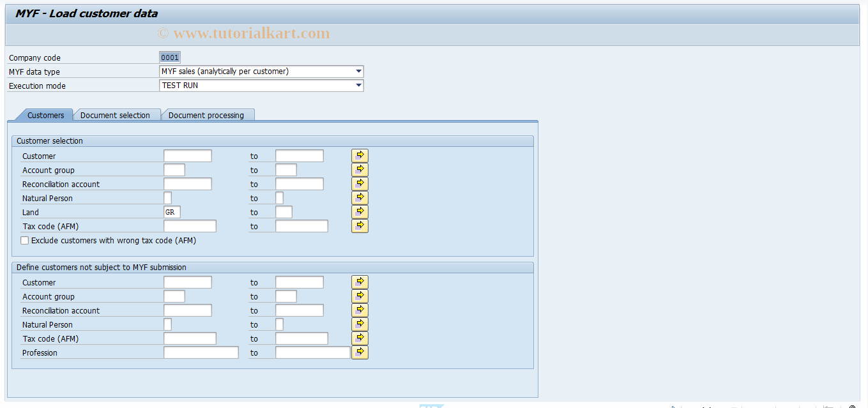The width and height of the screenshot is (868, 408).
Task: Focus Customer to field in Customer selection
Action: coord(300,156)
